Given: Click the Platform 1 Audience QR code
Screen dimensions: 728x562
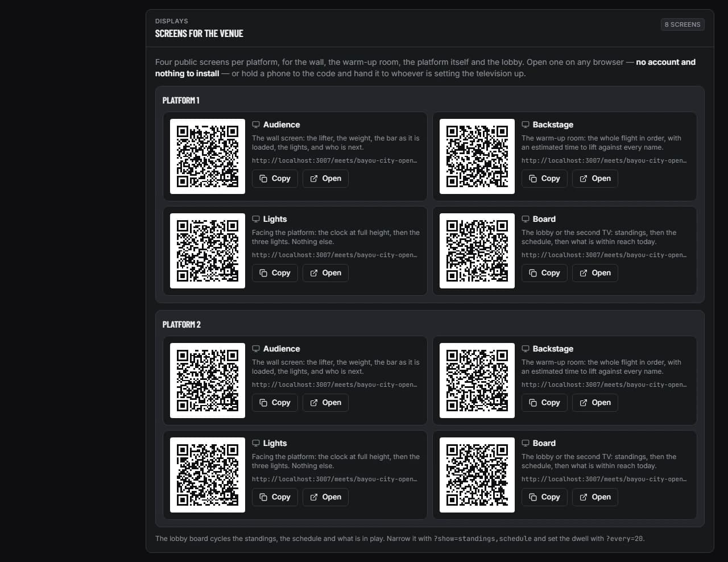Looking at the screenshot, I should (208, 156).
